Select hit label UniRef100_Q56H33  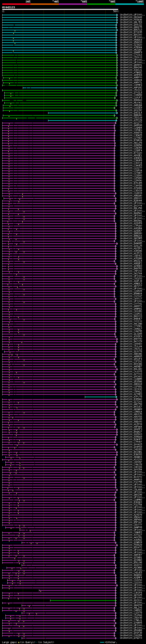point(131,42)
